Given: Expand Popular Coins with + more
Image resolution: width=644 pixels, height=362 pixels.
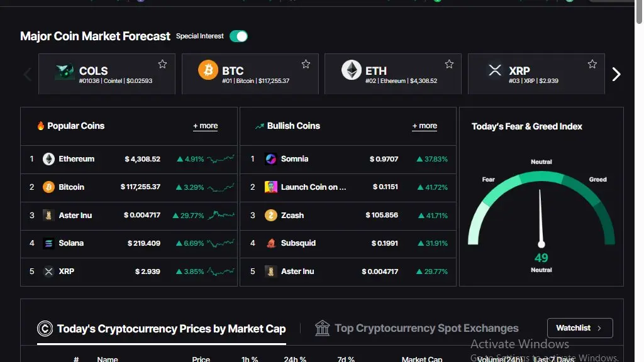Looking at the screenshot, I should pyautogui.click(x=205, y=126).
